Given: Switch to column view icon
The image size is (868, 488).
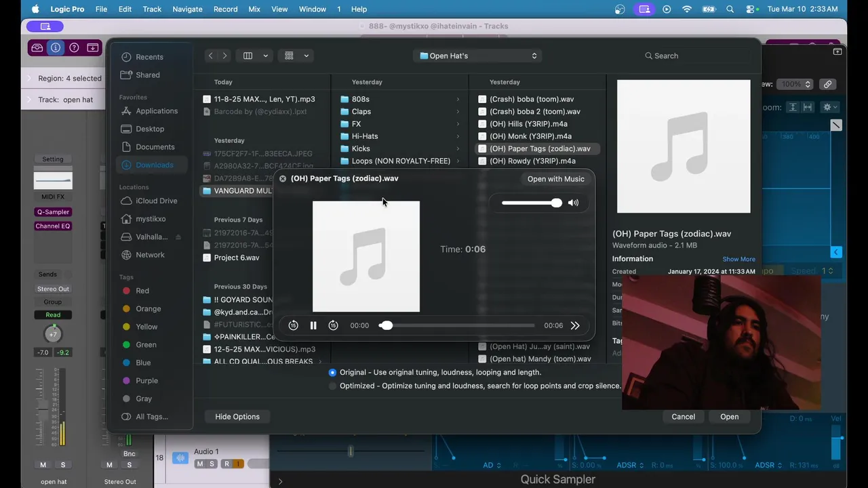Looking at the screenshot, I should coord(248,56).
